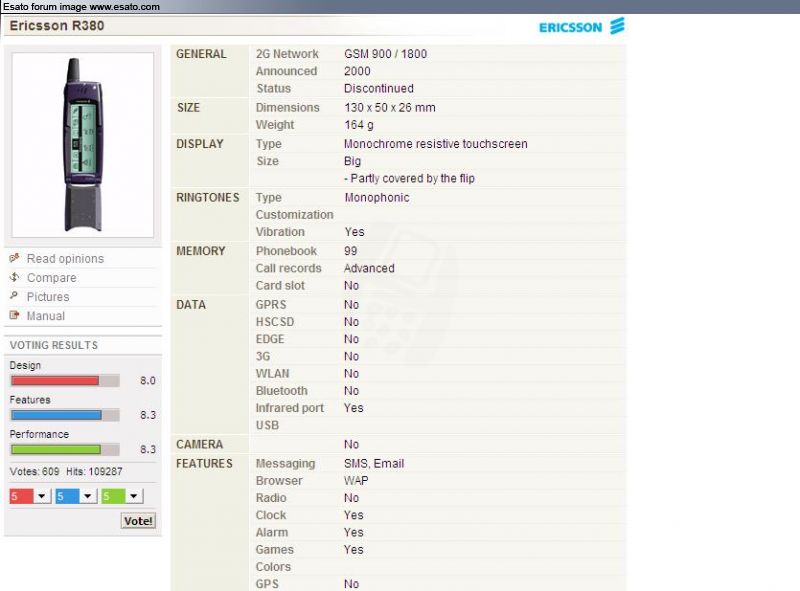Click the Pictures magnifier icon
The width and height of the screenshot is (800, 591).
[14, 296]
